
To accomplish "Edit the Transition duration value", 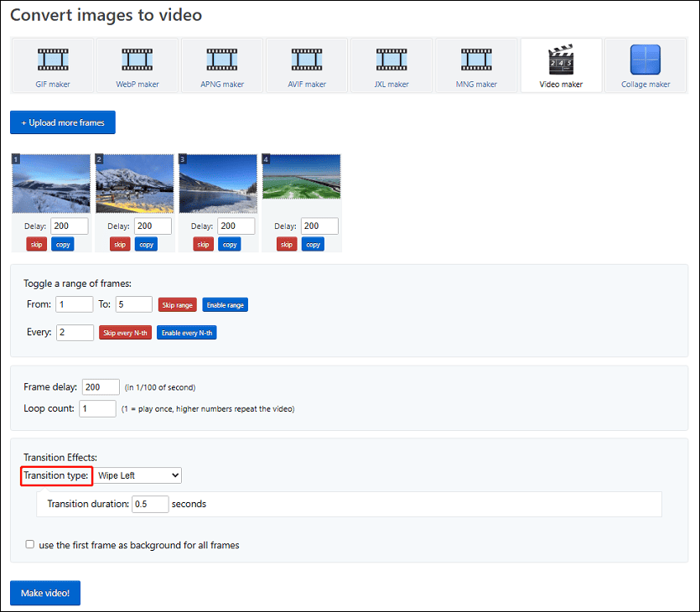I will tap(150, 504).
